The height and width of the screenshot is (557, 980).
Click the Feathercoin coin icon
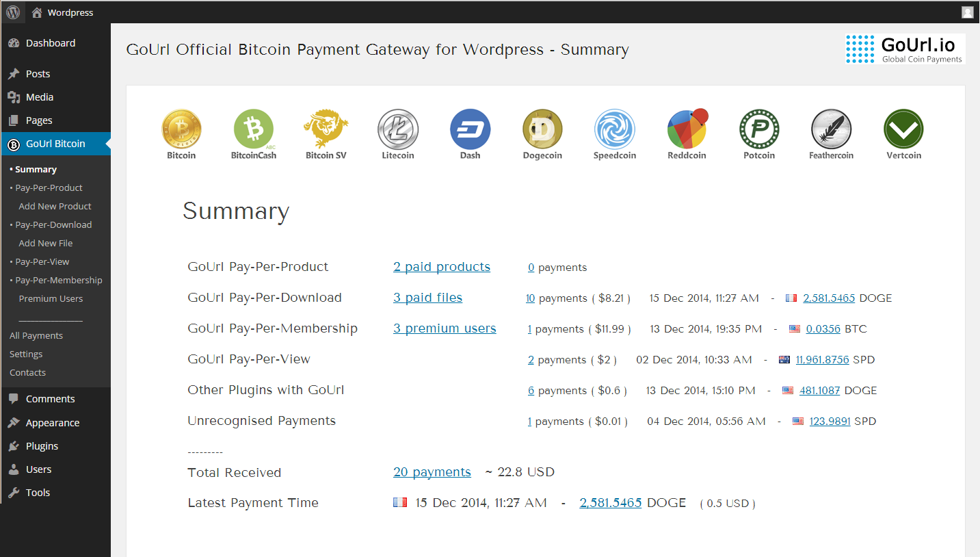[x=831, y=129]
